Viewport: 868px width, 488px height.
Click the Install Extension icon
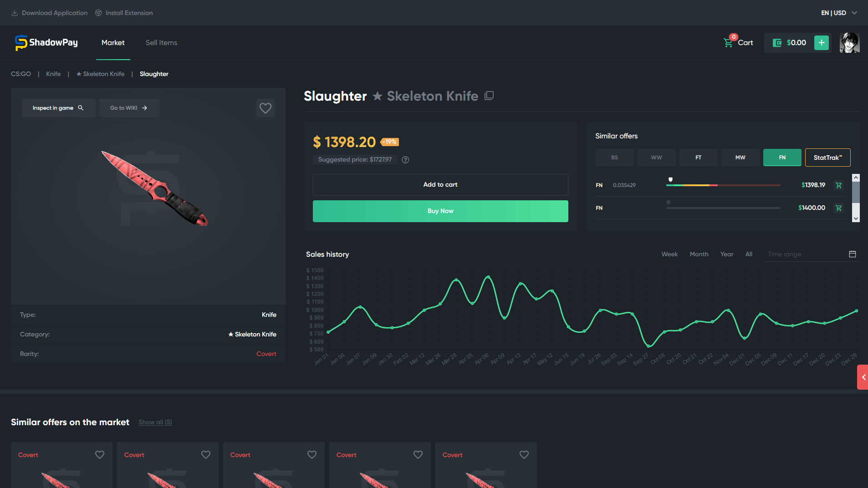pos(98,12)
